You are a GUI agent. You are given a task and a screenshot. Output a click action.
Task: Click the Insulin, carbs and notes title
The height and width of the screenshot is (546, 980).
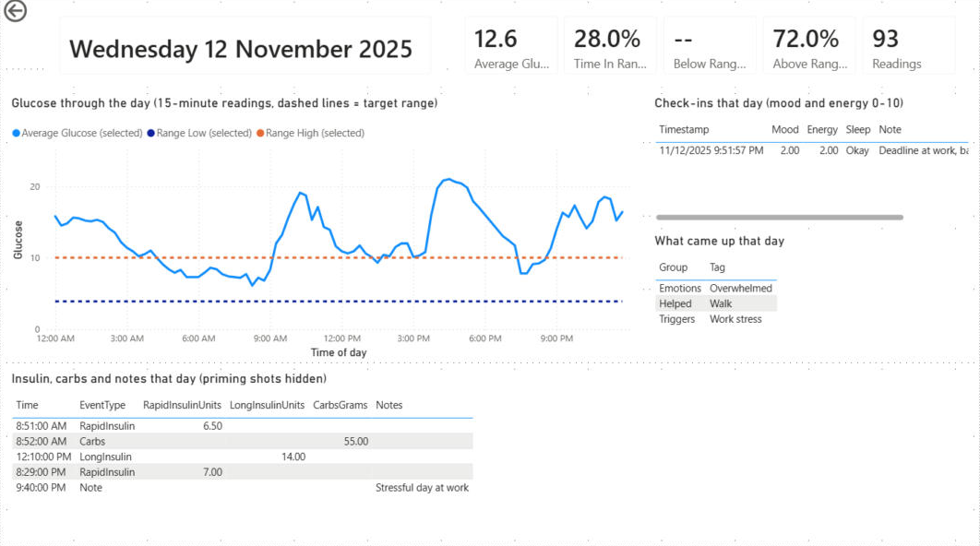tap(169, 378)
